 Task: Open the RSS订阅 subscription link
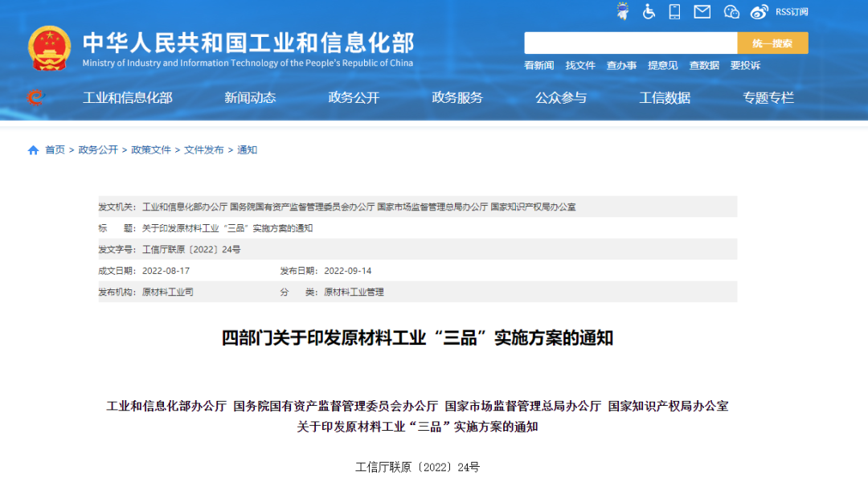795,11
